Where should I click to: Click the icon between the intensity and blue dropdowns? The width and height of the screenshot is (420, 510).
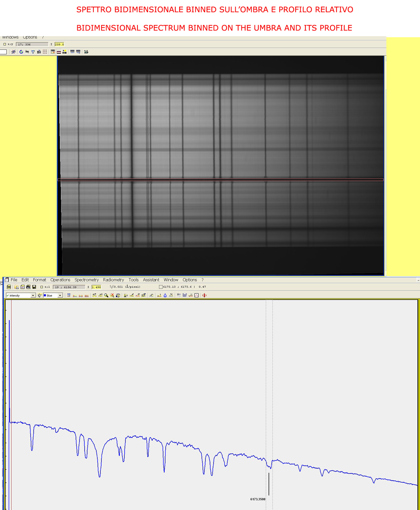pos(40,295)
